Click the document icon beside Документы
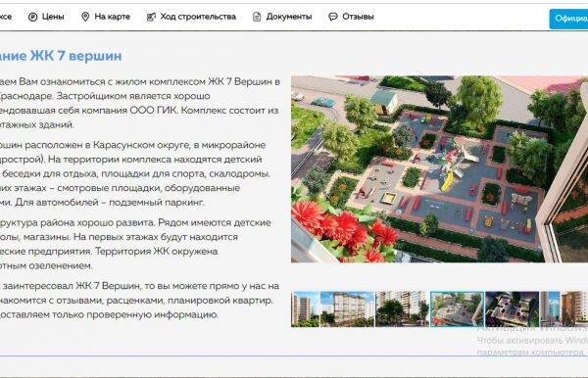This screenshot has width=588, height=378. pos(257,17)
